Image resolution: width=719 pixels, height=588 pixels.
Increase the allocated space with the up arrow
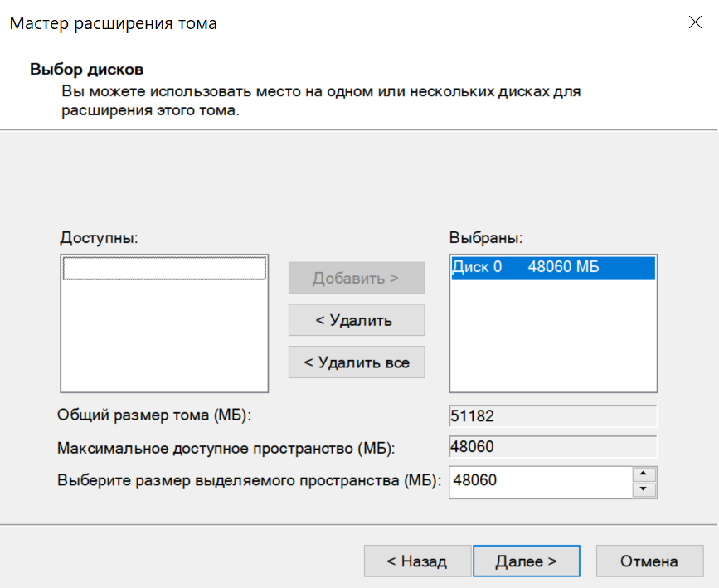[x=644, y=474]
